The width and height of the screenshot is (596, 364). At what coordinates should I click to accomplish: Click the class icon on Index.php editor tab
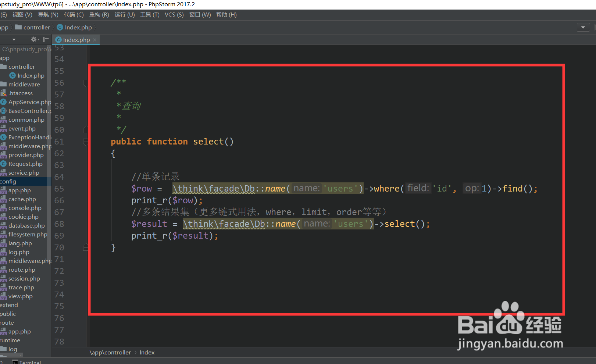tap(58, 40)
